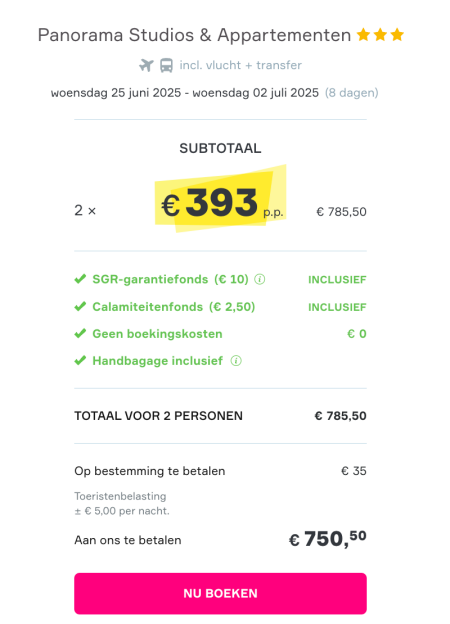Click the yellow €393 p.p. price badge
450x624 pixels.
click(220, 199)
